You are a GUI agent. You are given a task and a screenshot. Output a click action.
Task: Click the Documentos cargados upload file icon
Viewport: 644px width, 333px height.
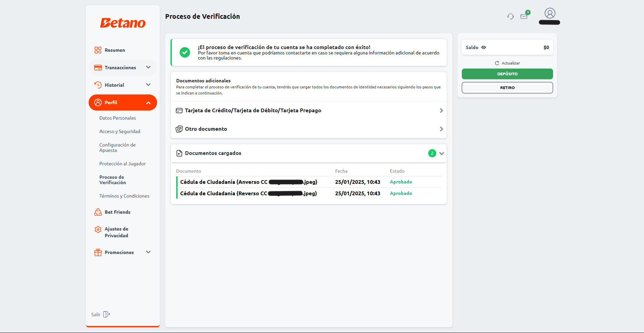(179, 153)
